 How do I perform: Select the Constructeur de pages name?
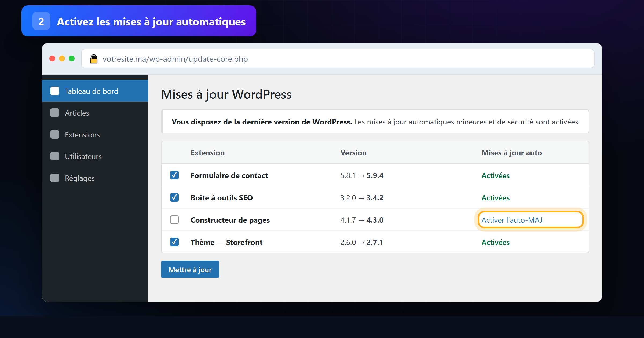pyautogui.click(x=230, y=220)
